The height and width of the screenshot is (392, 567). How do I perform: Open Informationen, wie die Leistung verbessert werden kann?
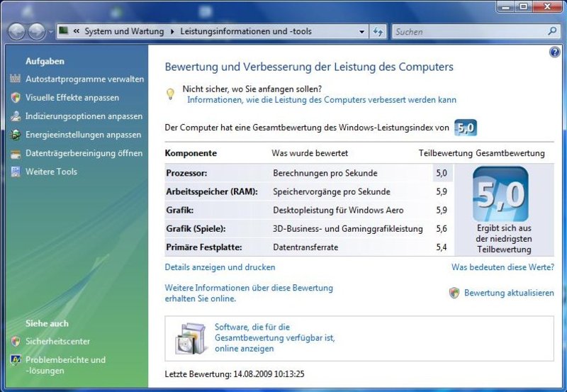pos(322,100)
